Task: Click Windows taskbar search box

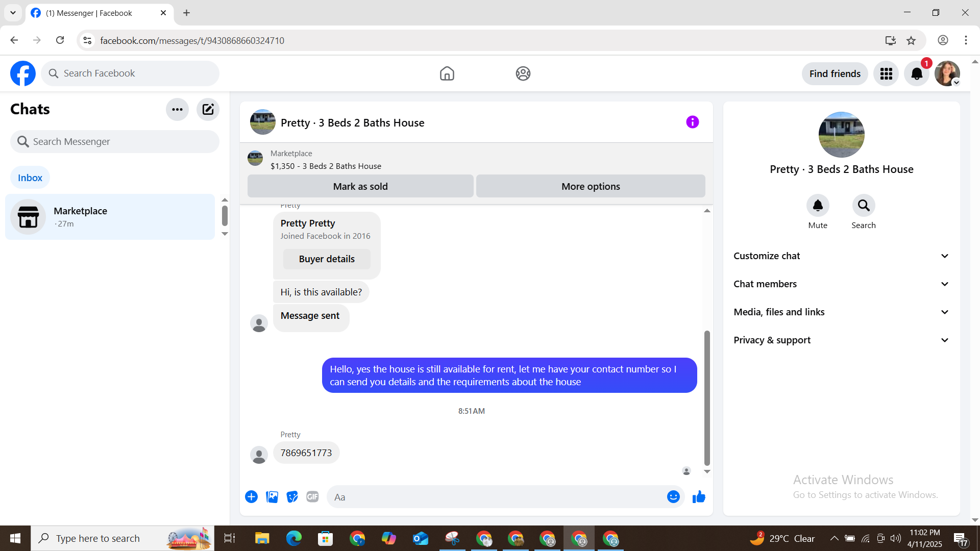Action: pos(122,538)
